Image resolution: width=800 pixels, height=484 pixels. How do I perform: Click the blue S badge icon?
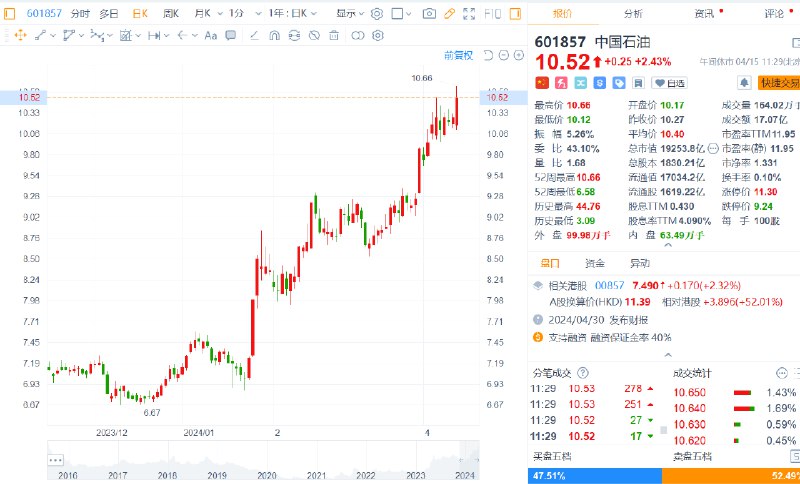(600, 83)
